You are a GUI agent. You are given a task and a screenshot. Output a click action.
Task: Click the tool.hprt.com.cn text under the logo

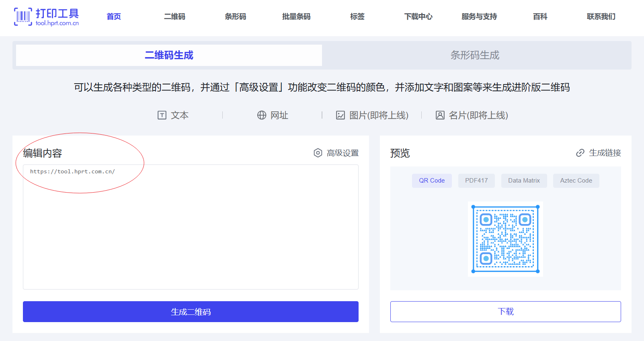click(57, 23)
